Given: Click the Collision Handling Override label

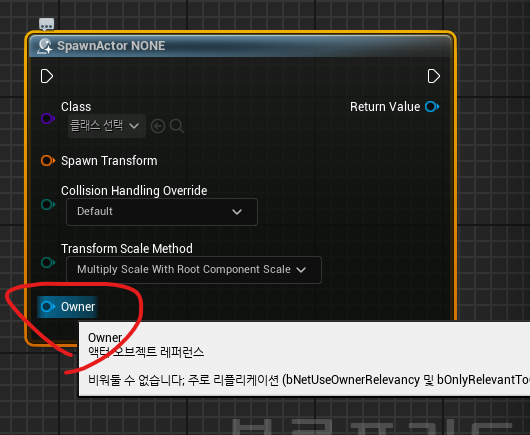Looking at the screenshot, I should point(134,191).
